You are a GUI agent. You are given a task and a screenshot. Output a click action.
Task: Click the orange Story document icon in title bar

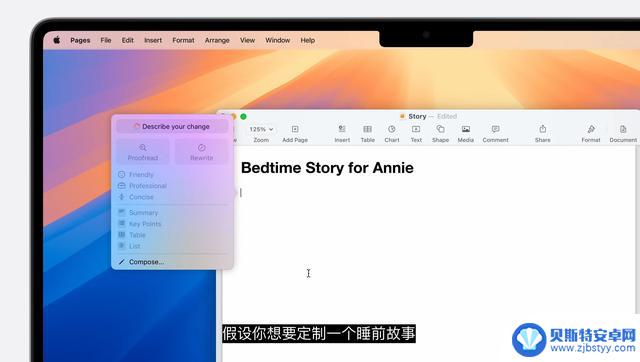click(x=402, y=116)
